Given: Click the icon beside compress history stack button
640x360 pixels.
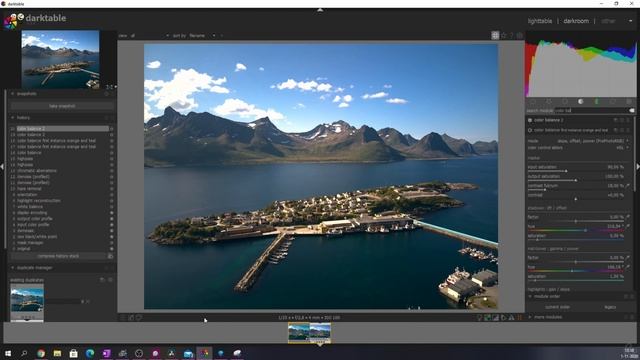Looking at the screenshot, I should 110,256.
